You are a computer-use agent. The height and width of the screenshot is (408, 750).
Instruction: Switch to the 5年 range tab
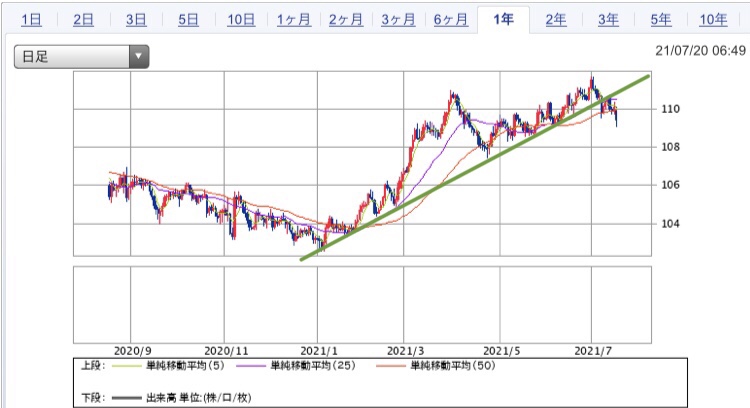coord(661,20)
